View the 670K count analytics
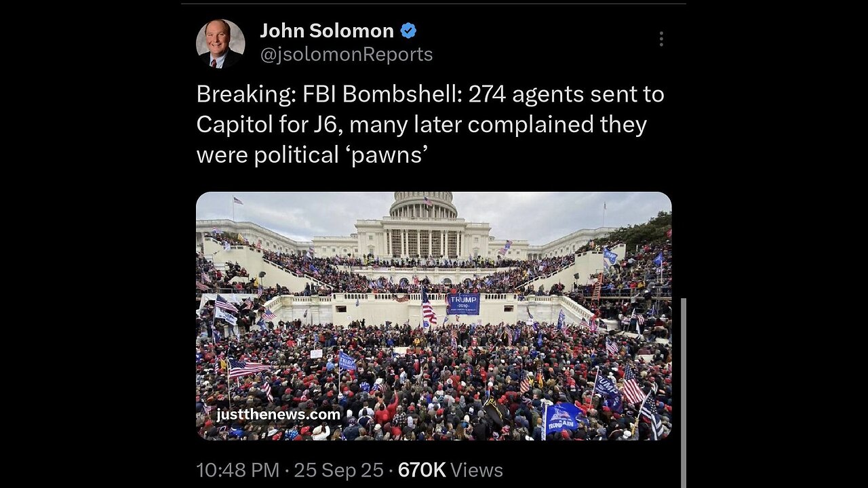 pos(422,470)
